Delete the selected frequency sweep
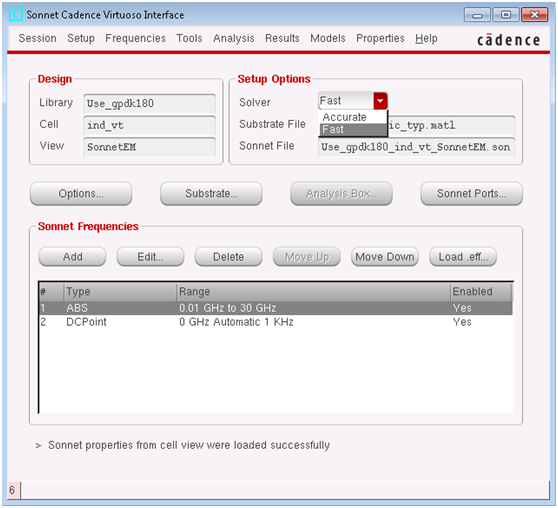The height and width of the screenshot is (508, 558). (x=228, y=257)
